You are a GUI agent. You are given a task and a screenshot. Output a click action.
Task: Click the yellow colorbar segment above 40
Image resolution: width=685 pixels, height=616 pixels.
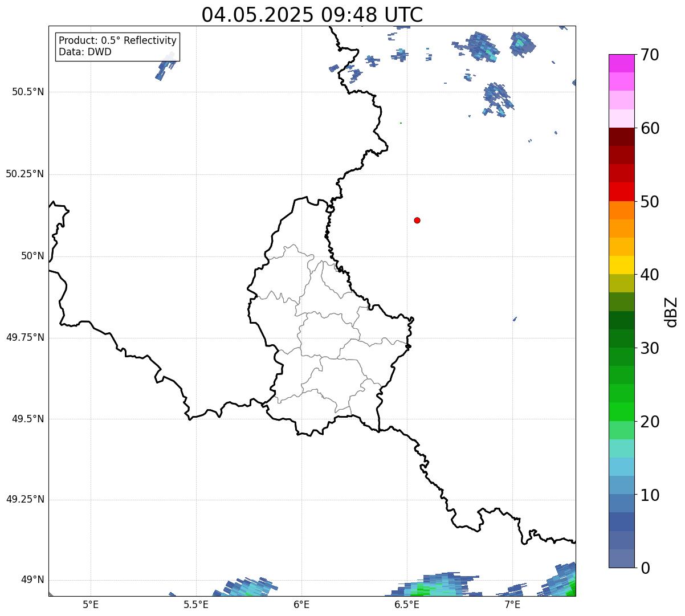click(621, 265)
